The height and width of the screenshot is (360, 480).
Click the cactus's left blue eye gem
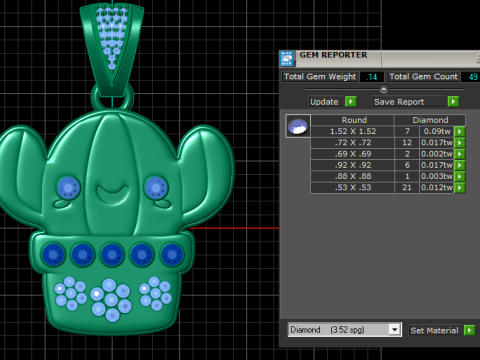pos(68,188)
